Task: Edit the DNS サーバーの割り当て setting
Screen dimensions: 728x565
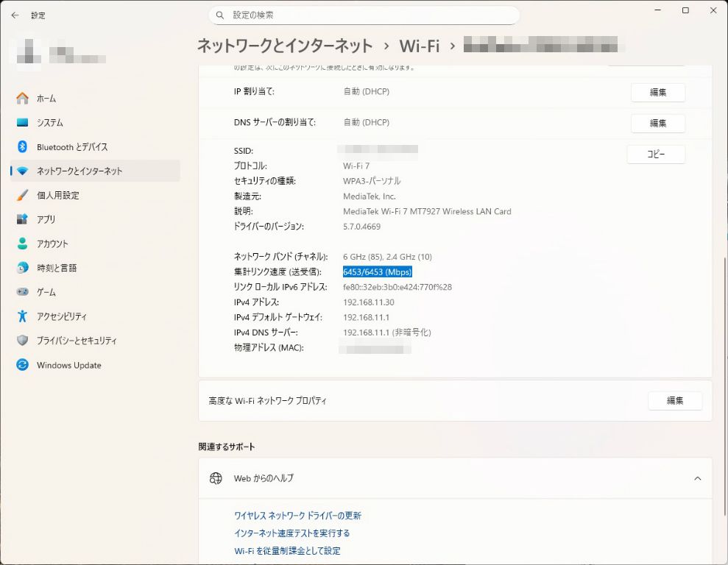Action: 658,123
